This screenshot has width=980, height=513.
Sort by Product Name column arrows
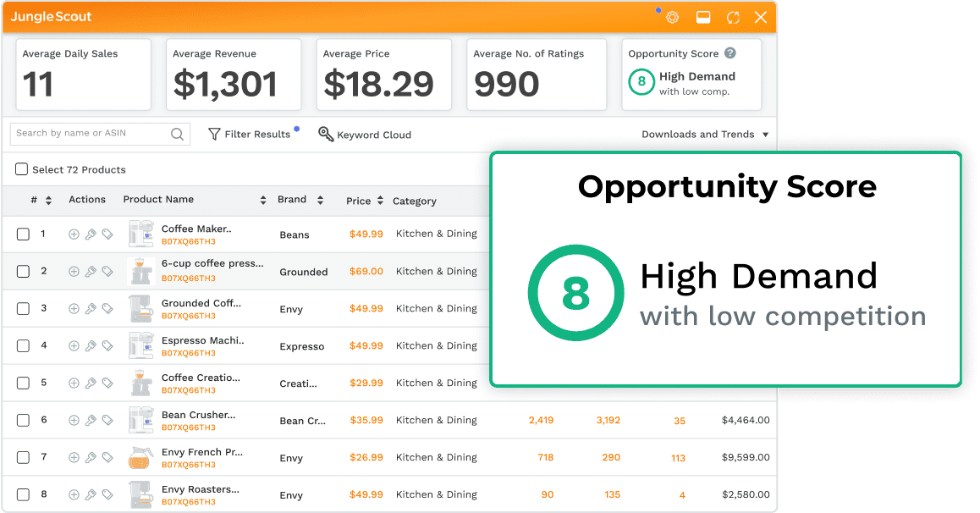coord(263,201)
